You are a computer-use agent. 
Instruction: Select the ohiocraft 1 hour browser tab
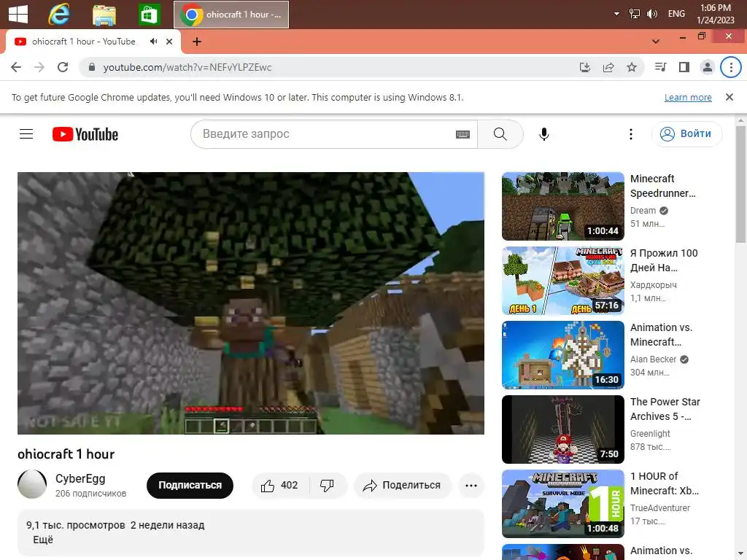tap(93, 42)
